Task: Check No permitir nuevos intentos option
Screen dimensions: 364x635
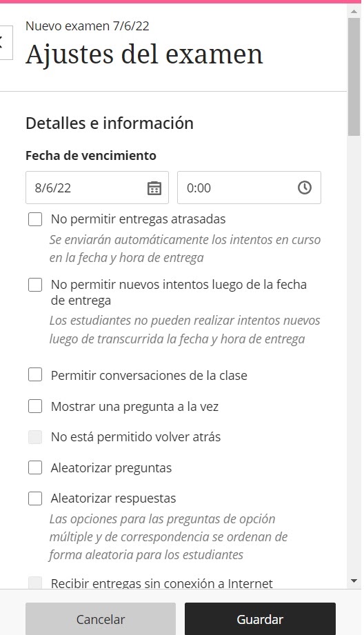Action: [35, 285]
